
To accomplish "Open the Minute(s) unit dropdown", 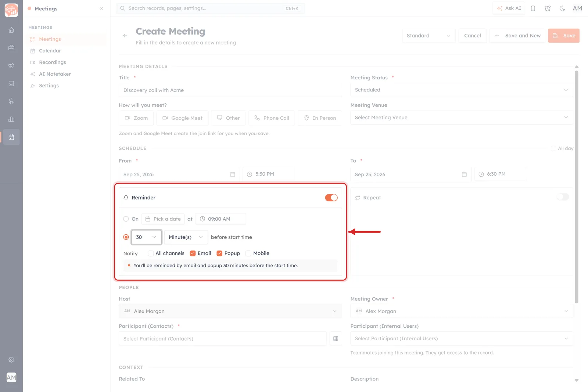I will [x=186, y=237].
